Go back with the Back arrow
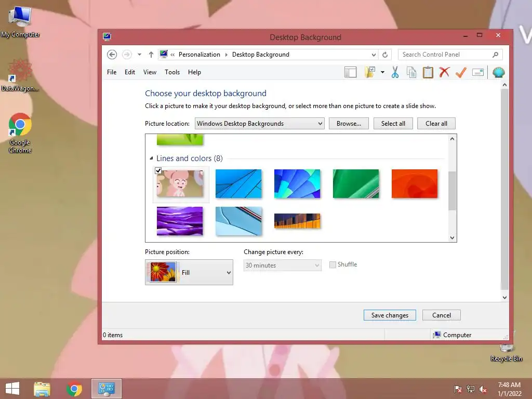 click(x=112, y=55)
